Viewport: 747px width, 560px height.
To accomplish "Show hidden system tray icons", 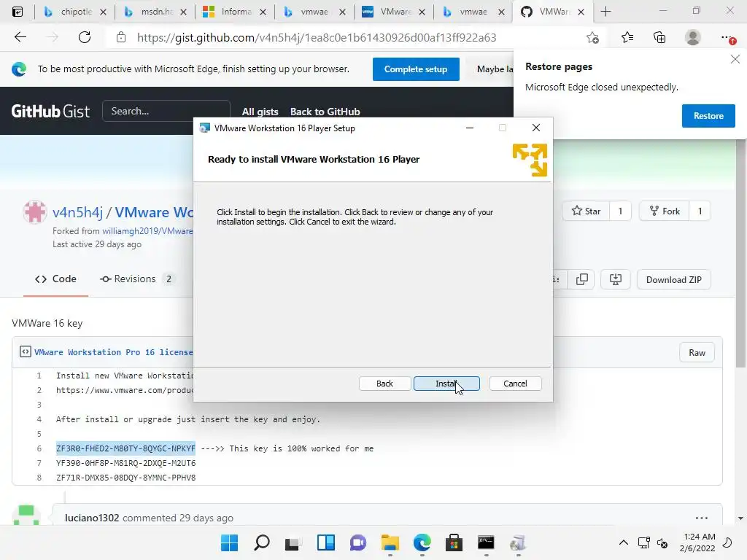I will coord(623,542).
